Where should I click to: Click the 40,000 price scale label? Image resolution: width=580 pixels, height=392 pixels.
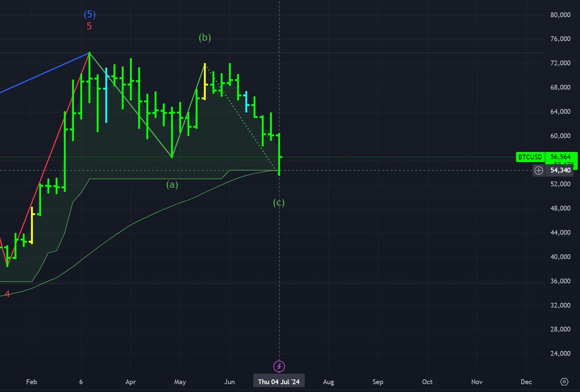coord(561,257)
